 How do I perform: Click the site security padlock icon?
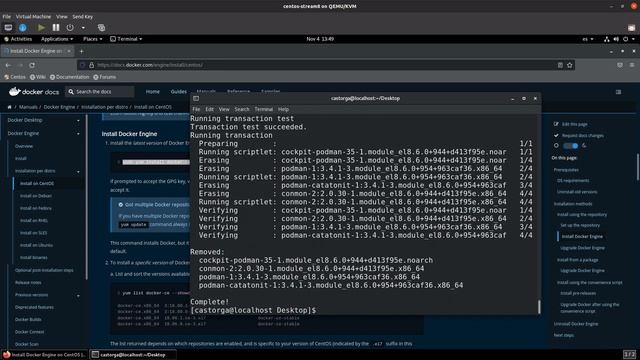[x=91, y=65]
